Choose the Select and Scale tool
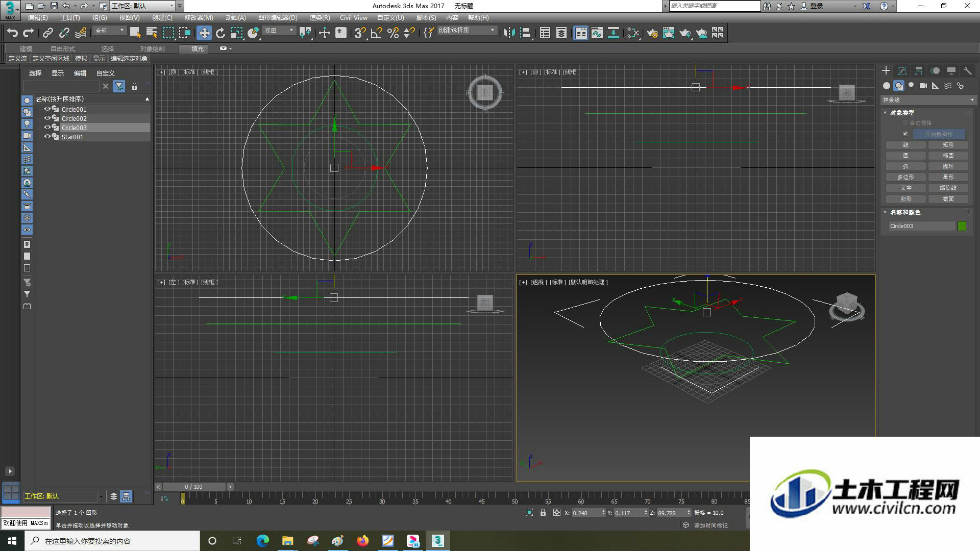Image resolution: width=980 pixels, height=552 pixels. pos(236,33)
